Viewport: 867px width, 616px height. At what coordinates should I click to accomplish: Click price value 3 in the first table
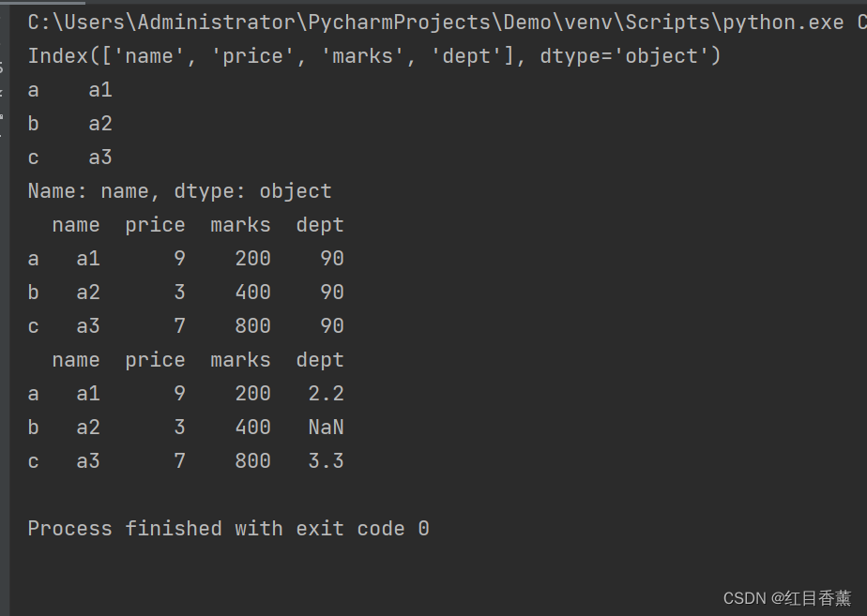click(x=179, y=293)
